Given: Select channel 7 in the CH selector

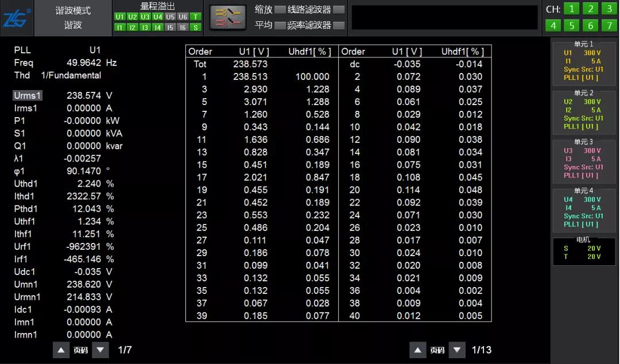Looking at the screenshot, I should (609, 26).
